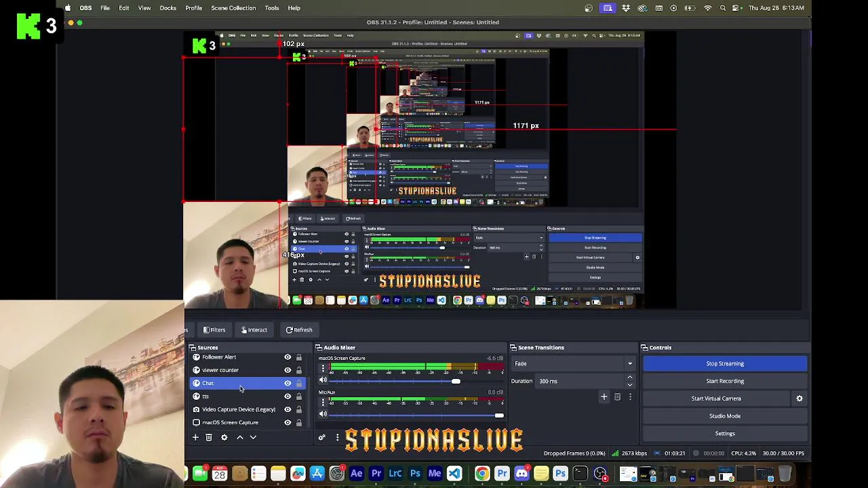Open the Edit menu
Screen dimensions: 868x488
(x=124, y=8)
